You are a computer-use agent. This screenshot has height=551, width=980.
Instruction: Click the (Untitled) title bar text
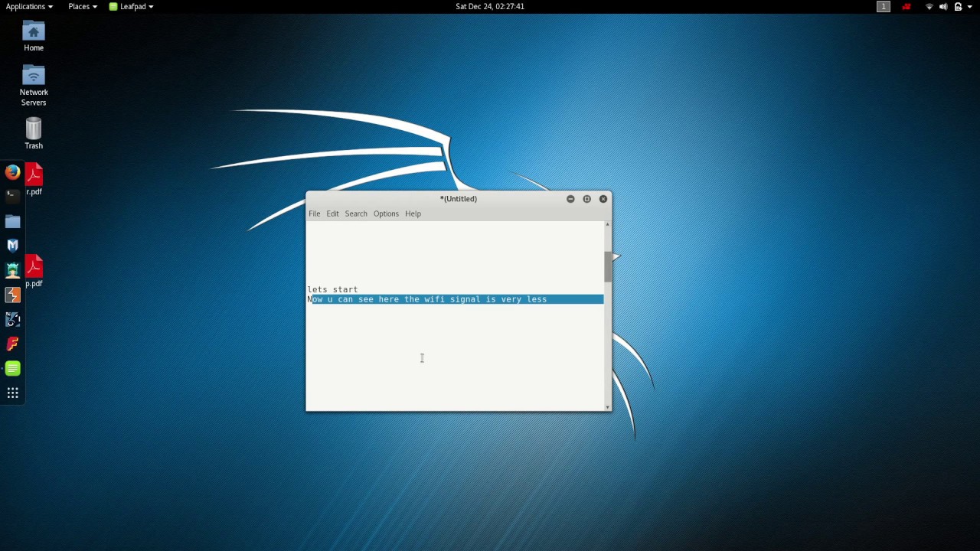point(459,199)
